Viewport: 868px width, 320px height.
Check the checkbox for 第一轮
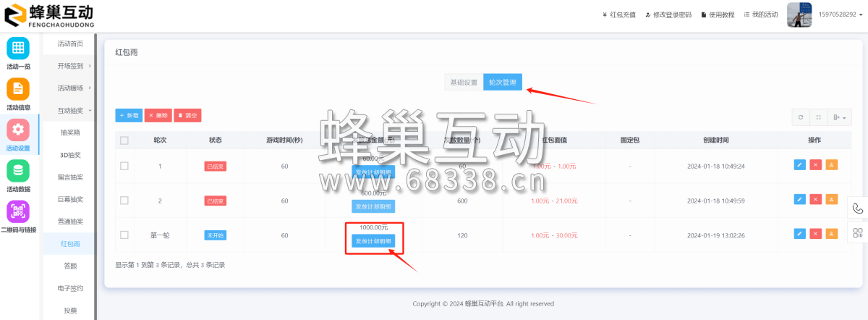(x=124, y=235)
